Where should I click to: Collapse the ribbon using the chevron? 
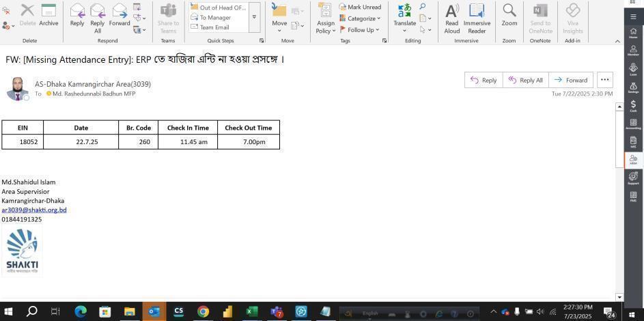[x=617, y=41]
